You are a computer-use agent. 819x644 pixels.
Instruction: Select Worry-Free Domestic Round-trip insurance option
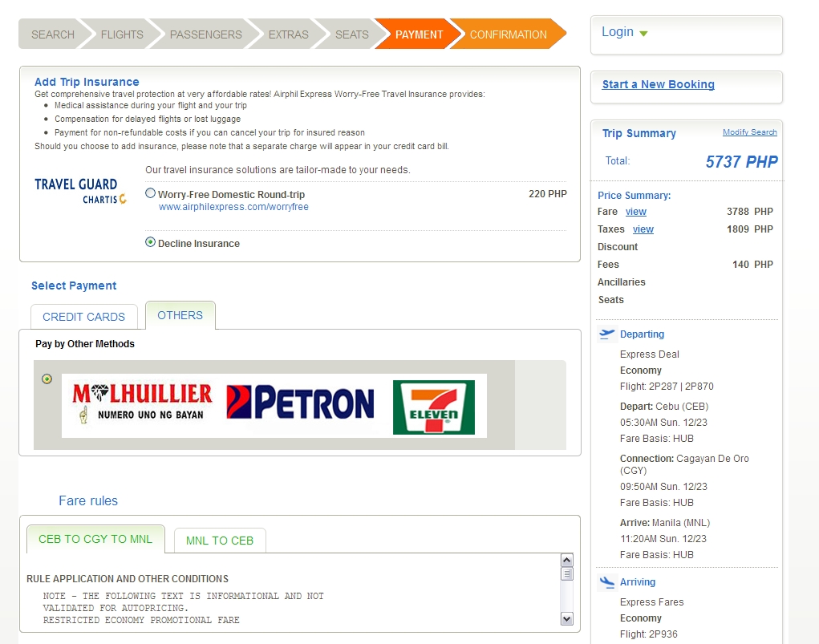[x=151, y=193]
